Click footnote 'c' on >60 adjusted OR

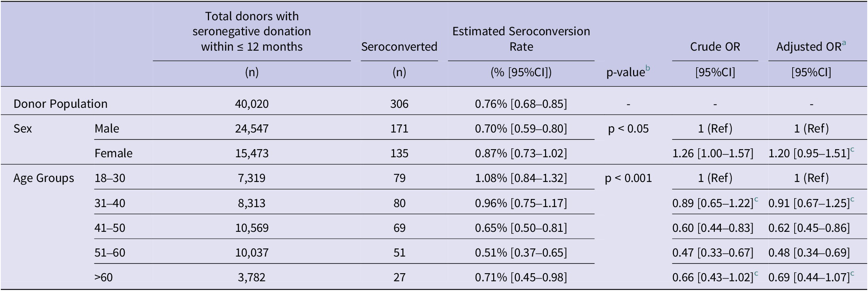click(x=852, y=274)
